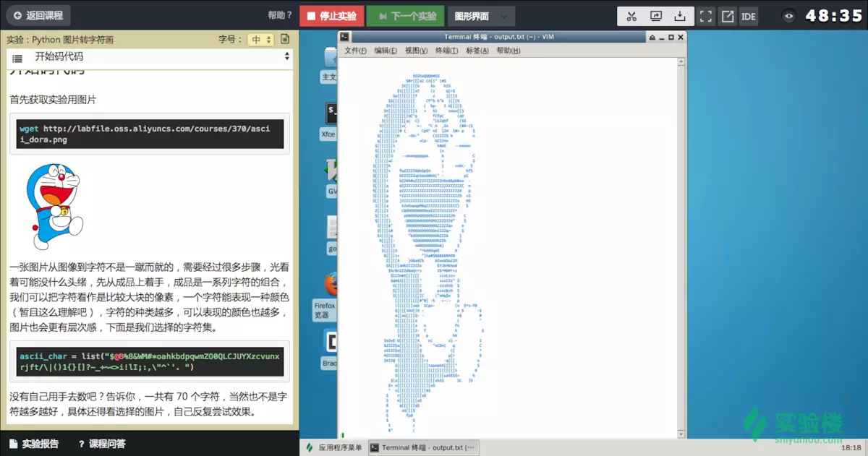Open the 帮助(H) menu in Terminal
This screenshot has width=868, height=456.
pos(509,51)
